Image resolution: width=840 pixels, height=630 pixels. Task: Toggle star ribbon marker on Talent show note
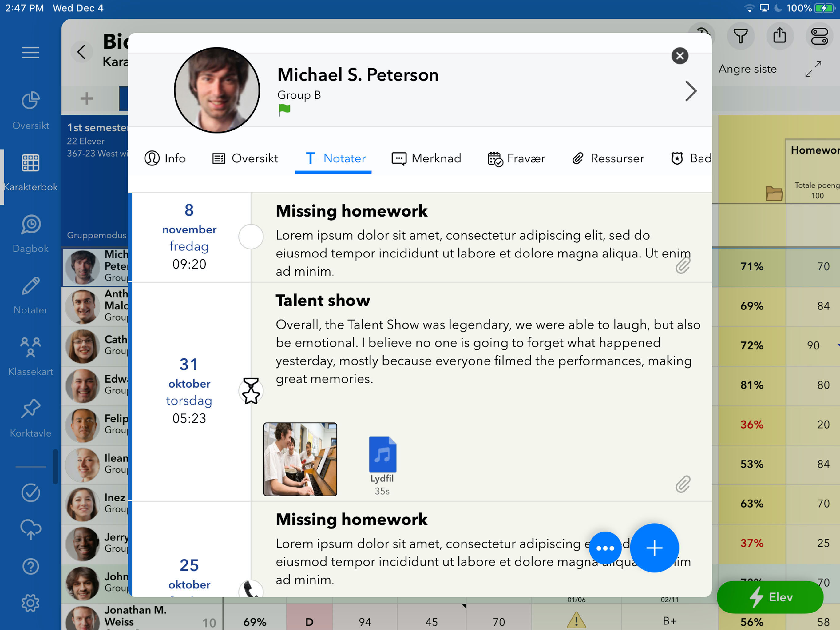click(x=251, y=391)
